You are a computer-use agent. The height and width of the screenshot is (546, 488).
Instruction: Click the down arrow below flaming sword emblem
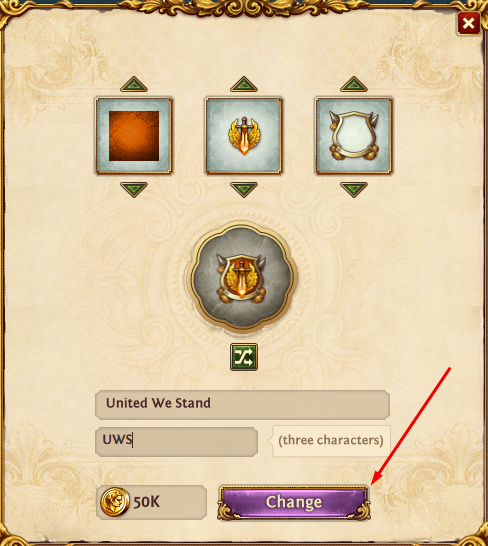pyautogui.click(x=244, y=190)
